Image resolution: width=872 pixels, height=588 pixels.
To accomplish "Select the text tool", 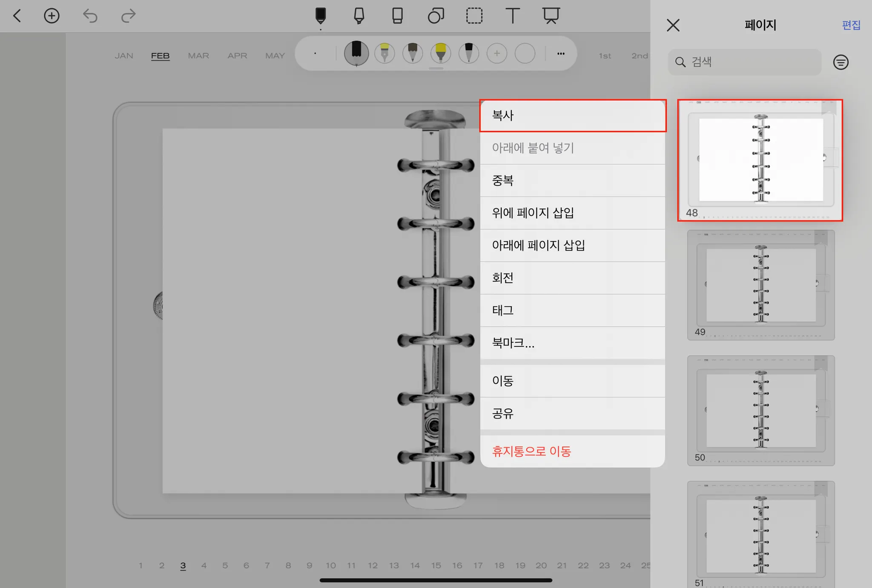I will pos(512,16).
